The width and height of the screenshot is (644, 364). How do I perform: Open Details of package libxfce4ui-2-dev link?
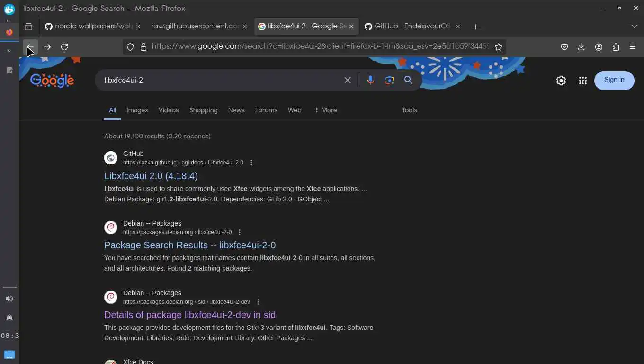coord(190,315)
